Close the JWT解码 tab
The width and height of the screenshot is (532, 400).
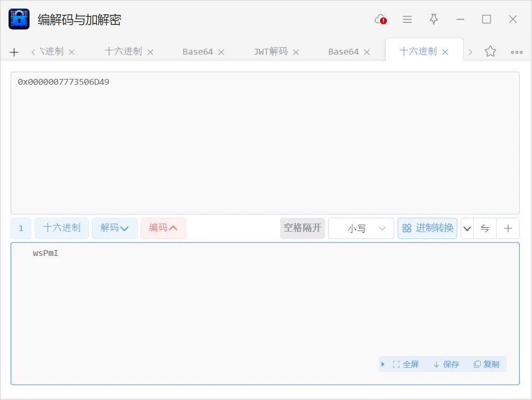(296, 52)
